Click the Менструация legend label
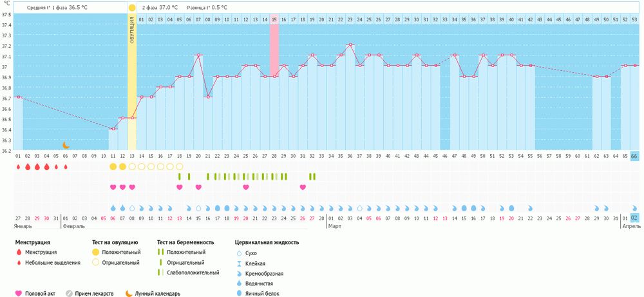Screen dimensions: 644x297 [42, 253]
